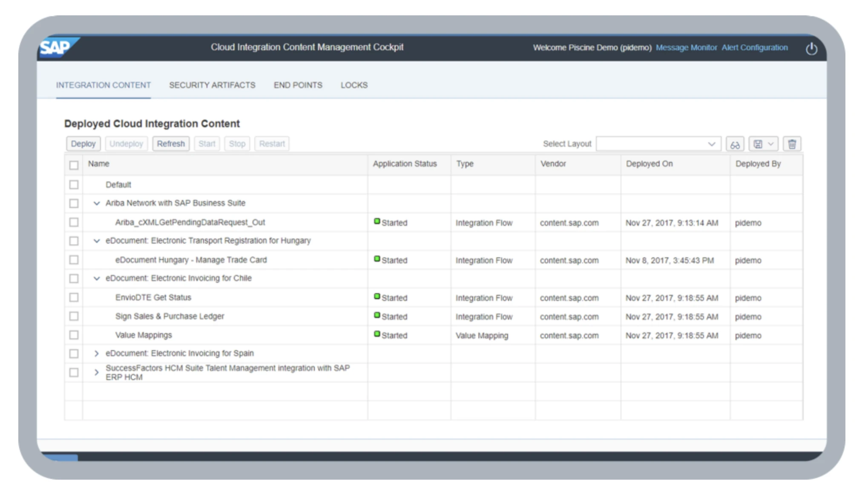Delete layout with trash icon
Image resolution: width=868 pixels, height=495 pixels.
[792, 144]
